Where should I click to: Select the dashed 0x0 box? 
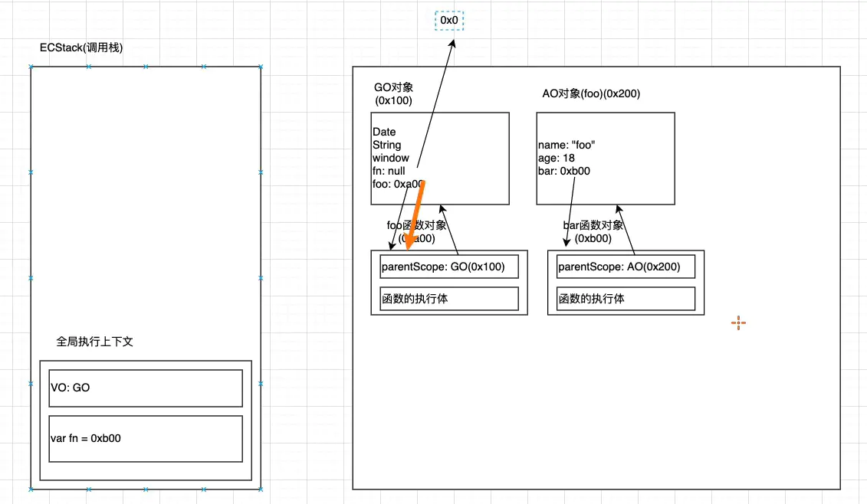click(x=449, y=21)
